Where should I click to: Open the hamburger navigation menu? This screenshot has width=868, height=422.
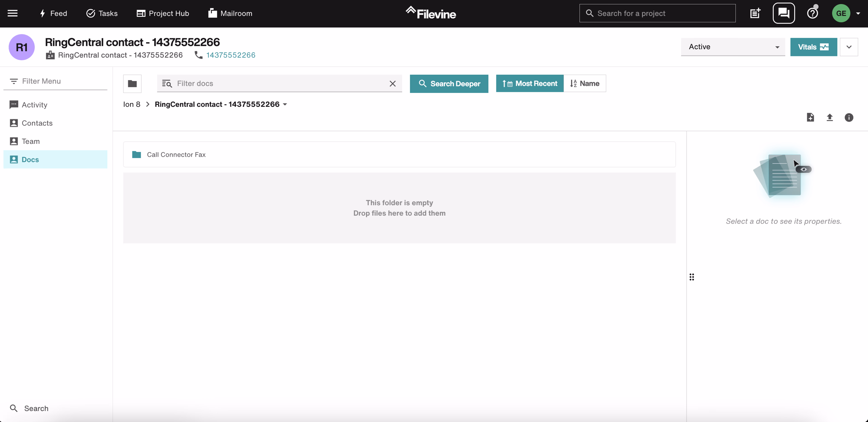(13, 13)
